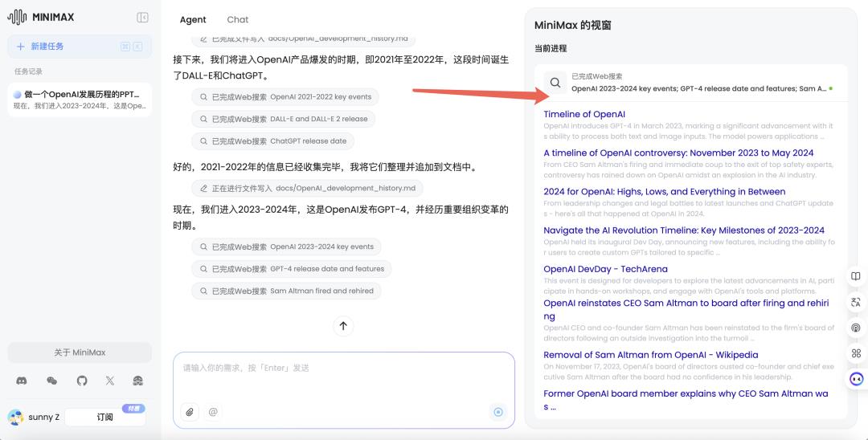Click the paperclip attachment icon
The width and height of the screenshot is (868, 440).
click(190, 412)
